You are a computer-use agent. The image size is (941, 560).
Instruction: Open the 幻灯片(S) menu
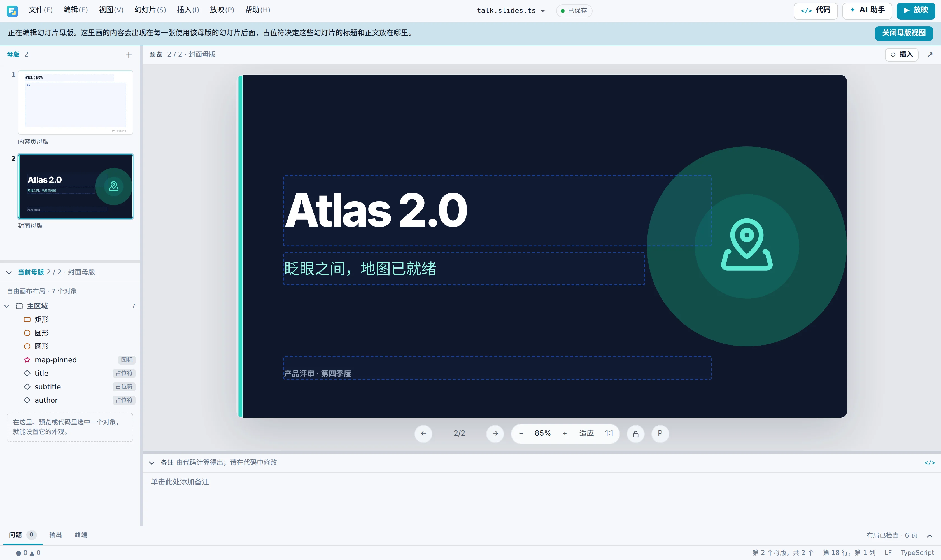click(x=150, y=10)
